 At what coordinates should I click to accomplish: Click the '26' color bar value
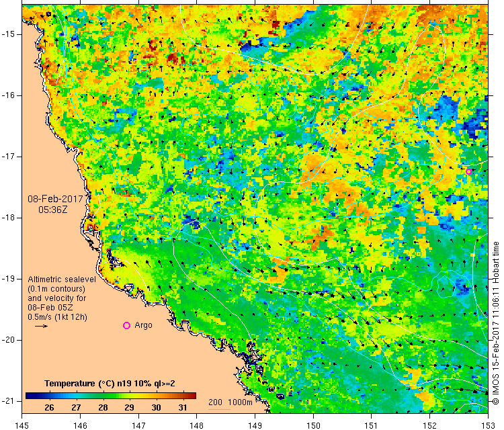(x=49, y=408)
